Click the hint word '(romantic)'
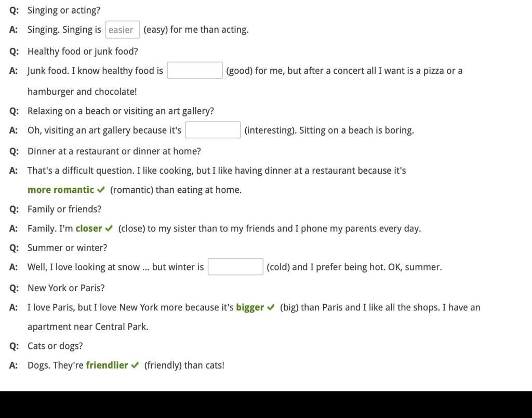532x418 pixels. (x=131, y=190)
